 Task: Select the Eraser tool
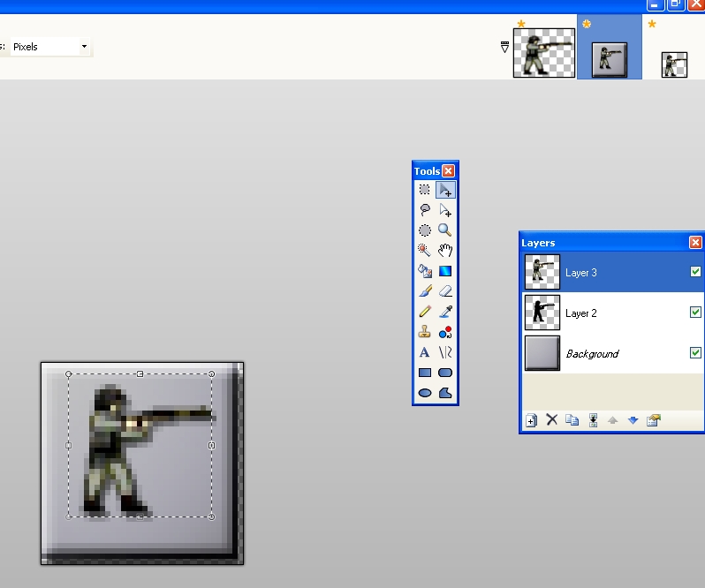pyautogui.click(x=445, y=291)
